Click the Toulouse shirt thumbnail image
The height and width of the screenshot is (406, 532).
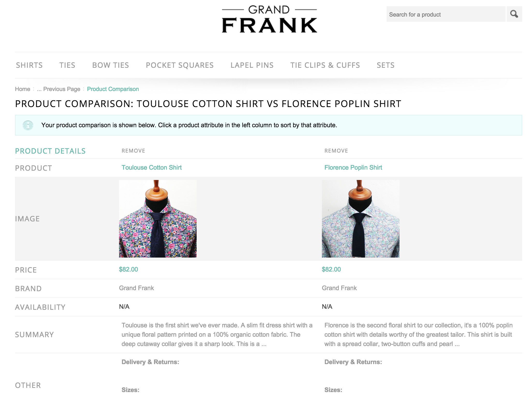(x=158, y=219)
